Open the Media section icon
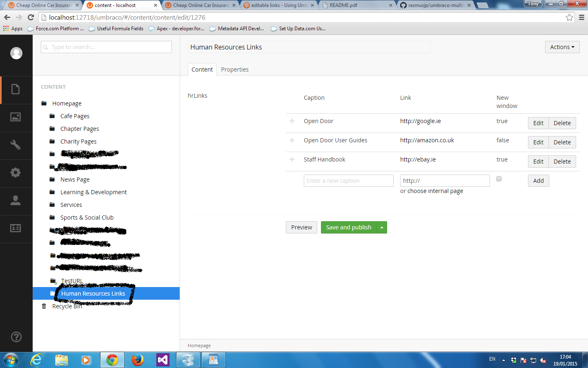 pos(16,117)
